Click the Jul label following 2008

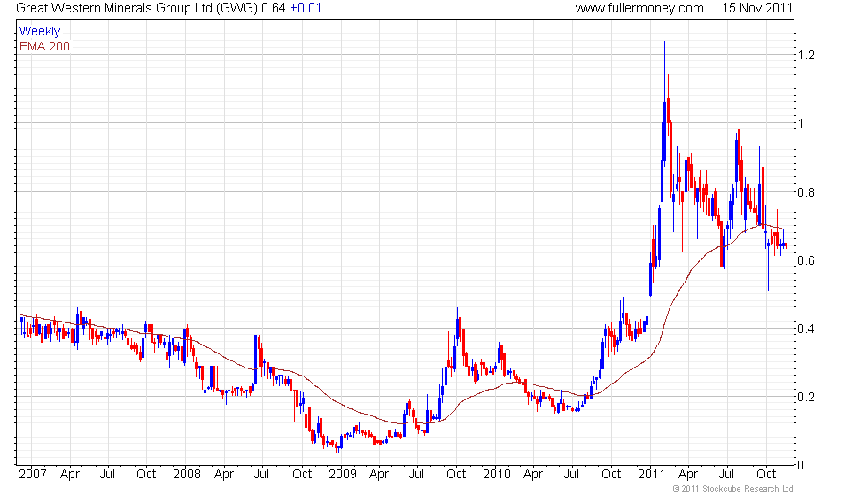click(x=261, y=475)
